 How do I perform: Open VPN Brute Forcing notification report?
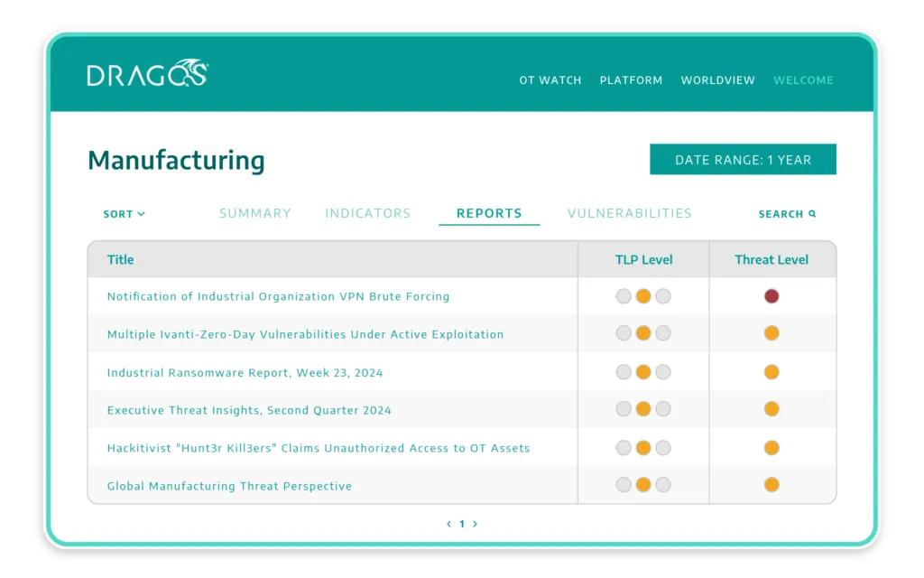pos(278,296)
